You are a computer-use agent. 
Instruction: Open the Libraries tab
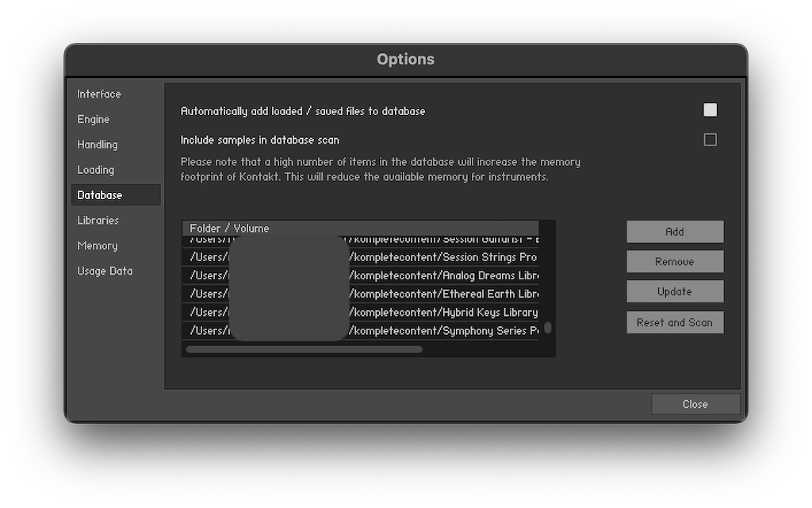coord(98,221)
